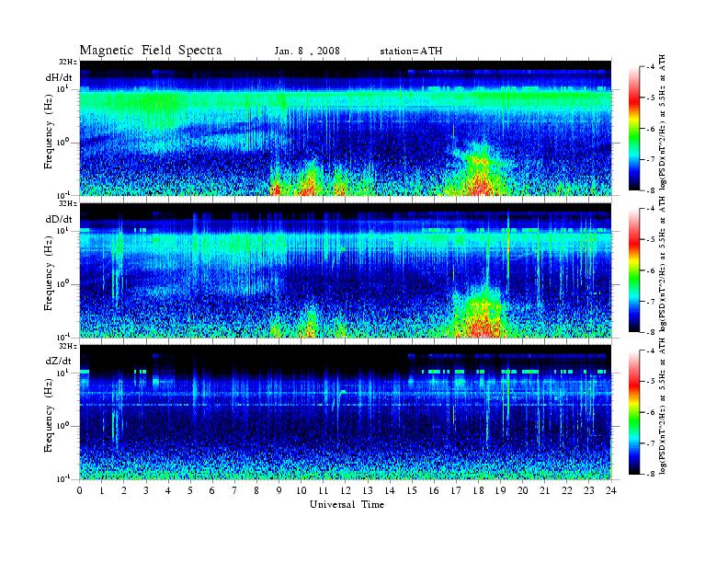Click the time axis tick label '10'

[301, 490]
